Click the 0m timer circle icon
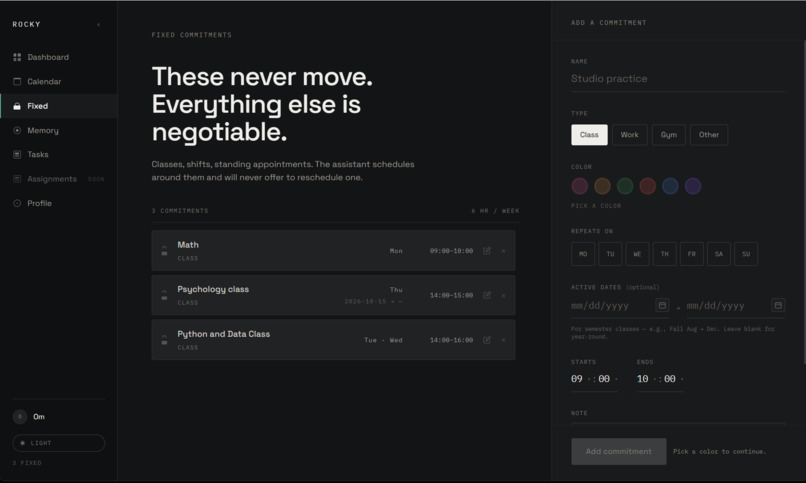The image size is (806, 483). tap(20, 417)
